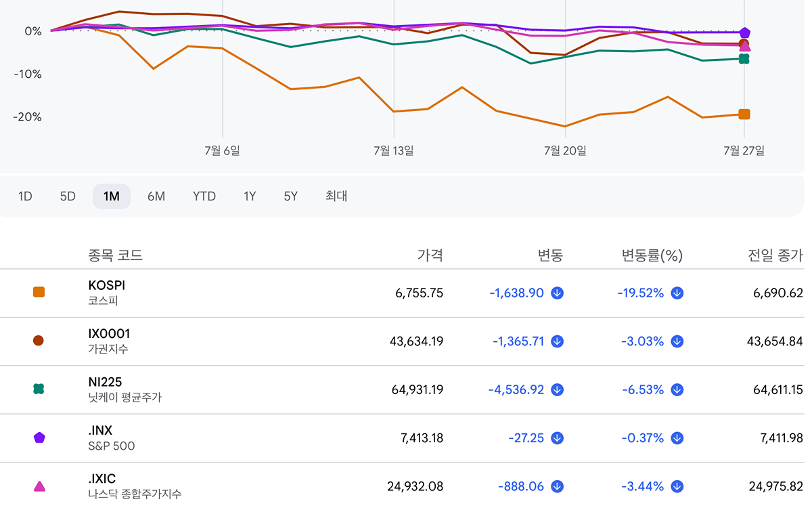812x514 pixels.
Task: Select the 6M range tab
Action: point(156,196)
